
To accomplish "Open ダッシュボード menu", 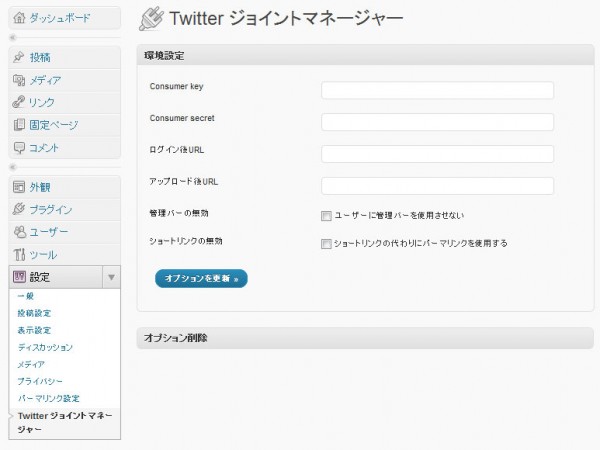I will (60, 18).
